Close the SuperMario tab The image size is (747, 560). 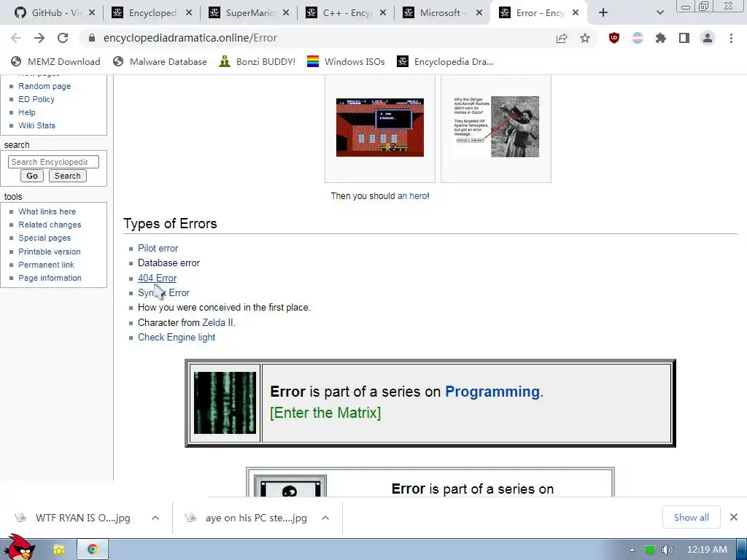(x=286, y=13)
